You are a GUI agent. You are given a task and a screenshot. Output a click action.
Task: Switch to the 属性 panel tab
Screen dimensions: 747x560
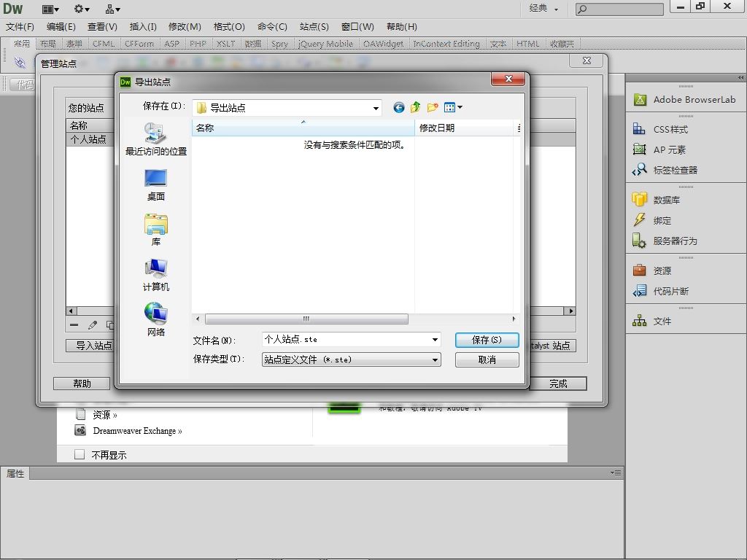pyautogui.click(x=15, y=473)
